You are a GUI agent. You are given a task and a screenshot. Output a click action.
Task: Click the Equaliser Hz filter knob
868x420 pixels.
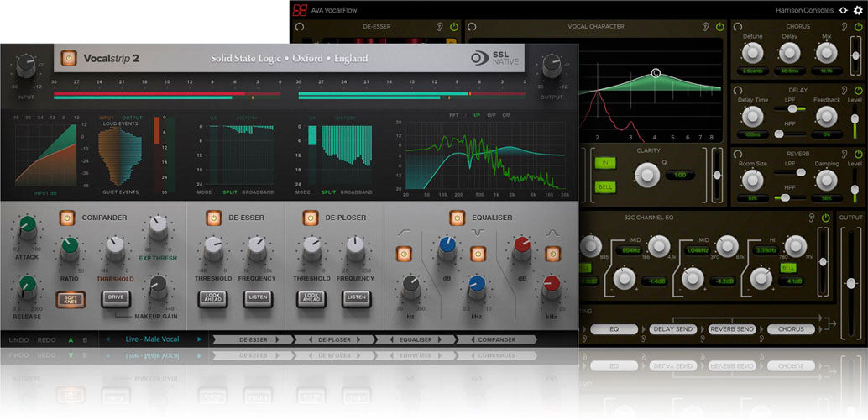point(410,286)
